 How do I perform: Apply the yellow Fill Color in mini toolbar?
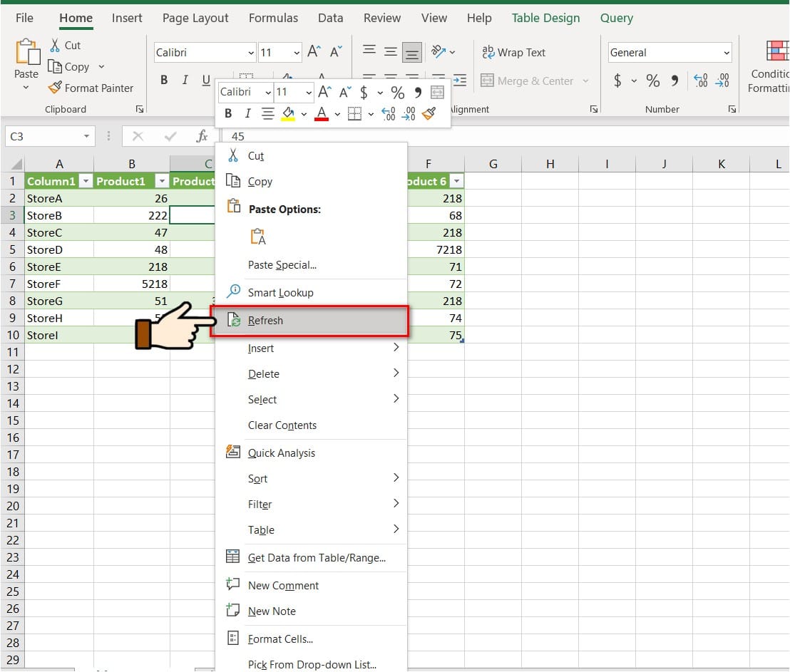click(288, 114)
